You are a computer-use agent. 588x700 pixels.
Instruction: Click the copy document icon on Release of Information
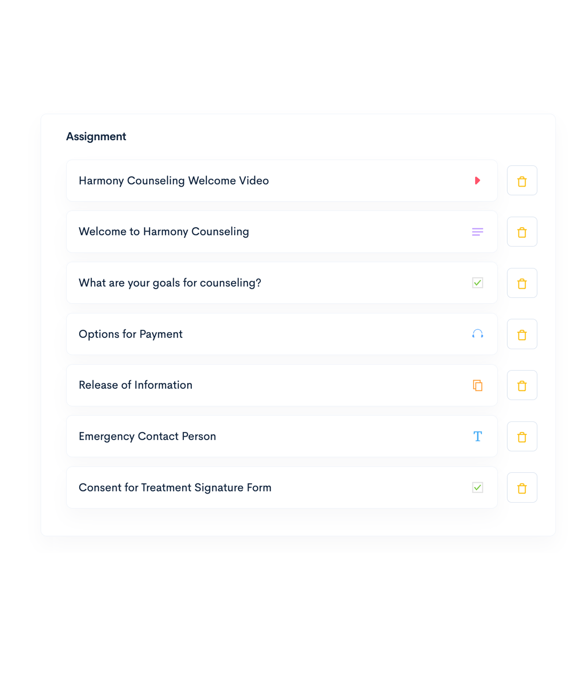pyautogui.click(x=477, y=385)
